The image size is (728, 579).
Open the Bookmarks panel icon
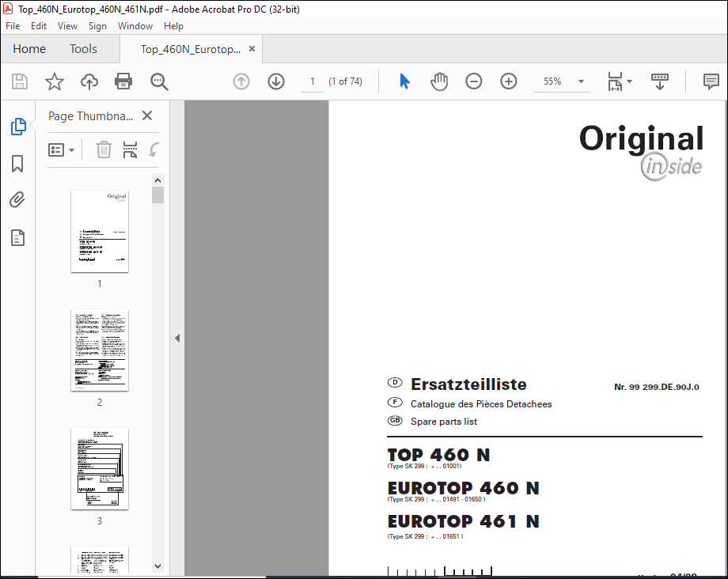[x=17, y=163]
